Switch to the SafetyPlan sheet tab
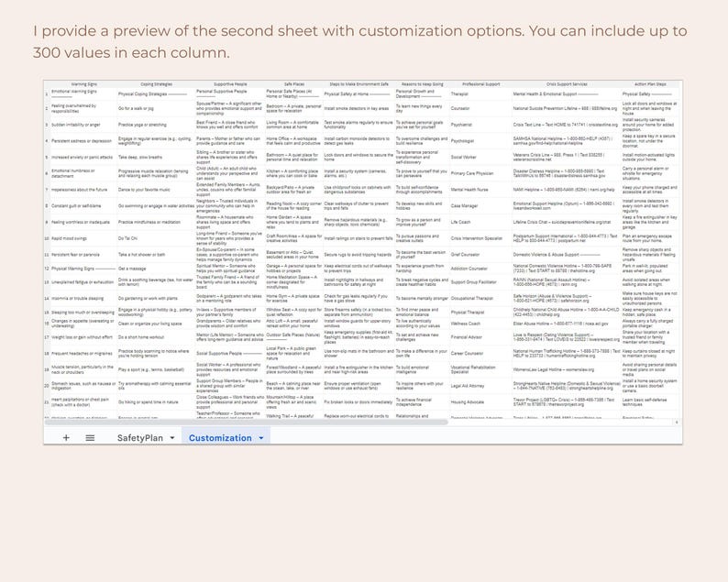 click(139, 438)
